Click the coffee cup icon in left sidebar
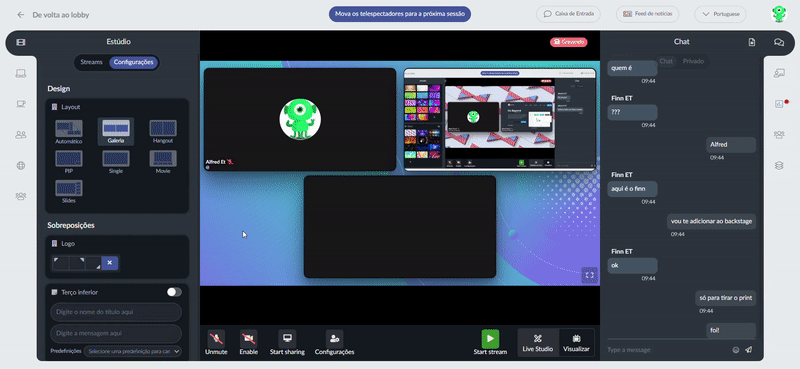The width and height of the screenshot is (800, 369). pos(21,104)
